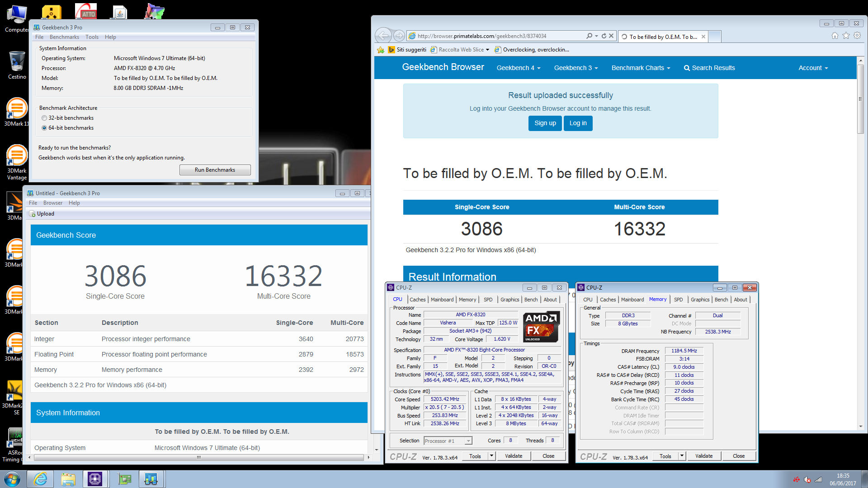Click the network signal tray icon
Screen dimensions: 868x488
coord(818,480)
